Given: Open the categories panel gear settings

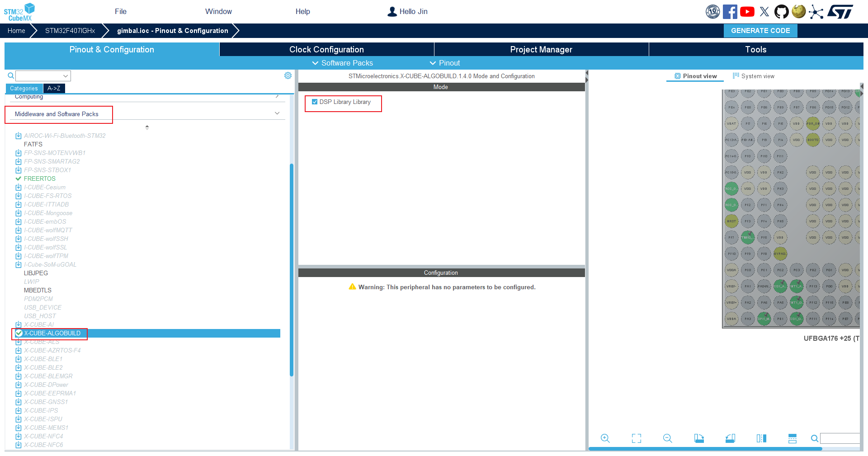Looking at the screenshot, I should (x=288, y=75).
